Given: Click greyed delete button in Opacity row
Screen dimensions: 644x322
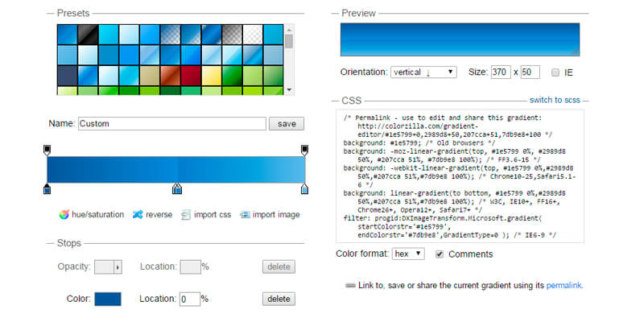Looking at the screenshot, I should [279, 267].
